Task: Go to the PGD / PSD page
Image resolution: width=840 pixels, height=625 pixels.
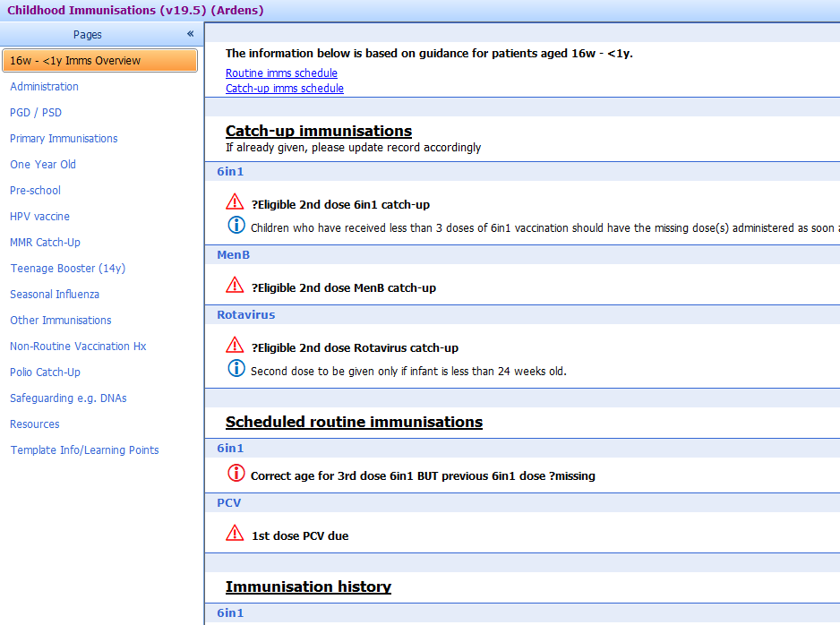Action: click(36, 113)
